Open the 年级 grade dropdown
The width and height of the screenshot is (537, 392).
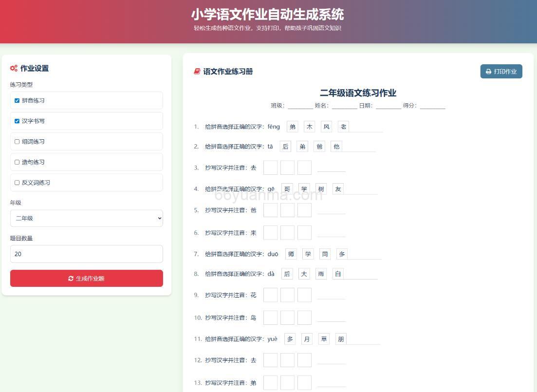click(x=86, y=218)
